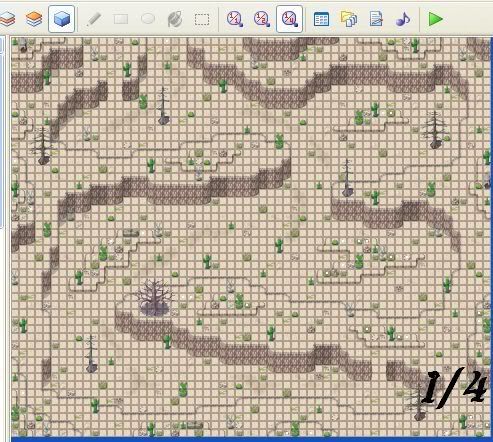This screenshot has width=493, height=442.
Task: Select the Rectangle drawing tool
Action: coord(121,19)
